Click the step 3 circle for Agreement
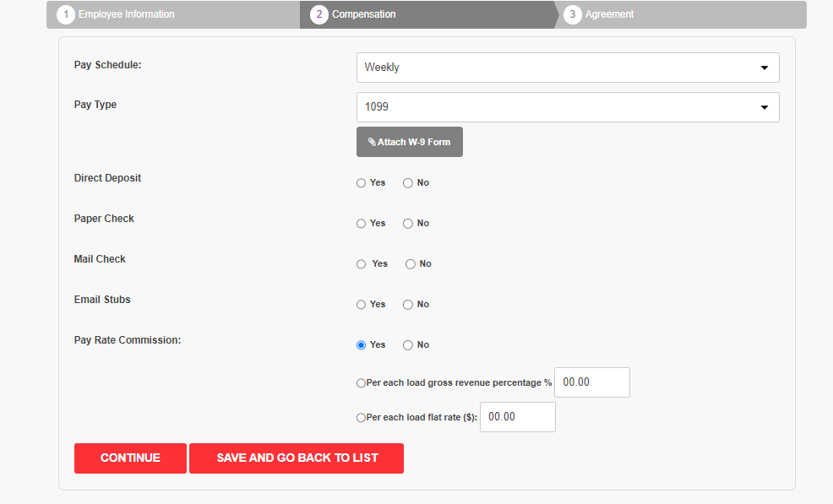Screen dimensions: 833x504 573,14
